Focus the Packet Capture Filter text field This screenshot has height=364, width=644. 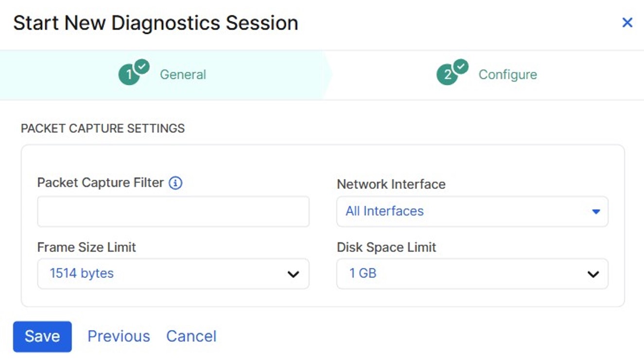(x=173, y=212)
